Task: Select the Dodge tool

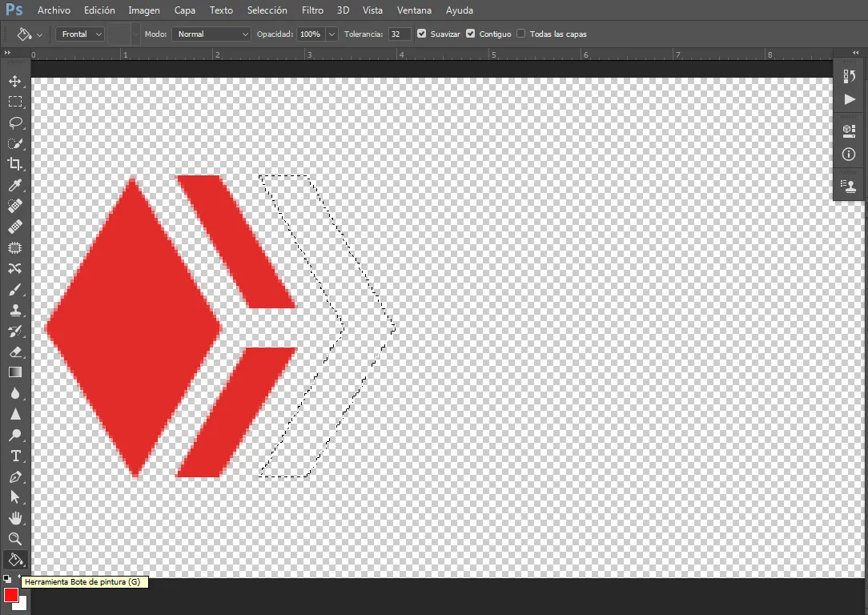Action: pyautogui.click(x=15, y=435)
